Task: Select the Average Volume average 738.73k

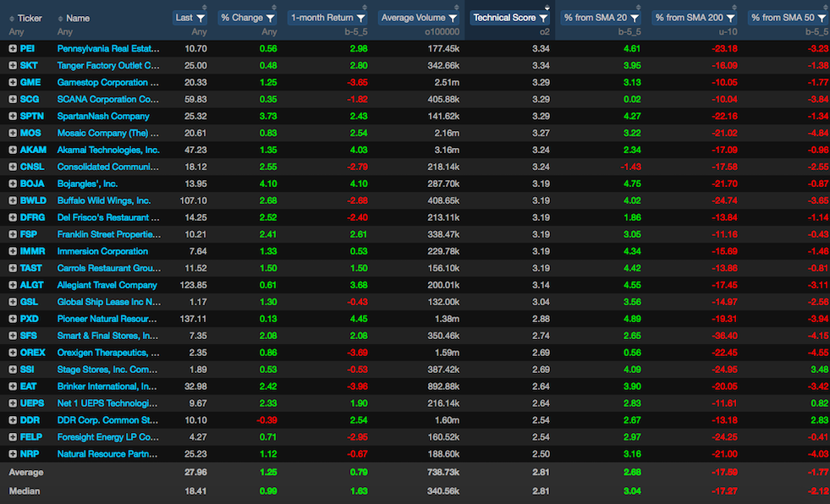Action: pos(443,472)
